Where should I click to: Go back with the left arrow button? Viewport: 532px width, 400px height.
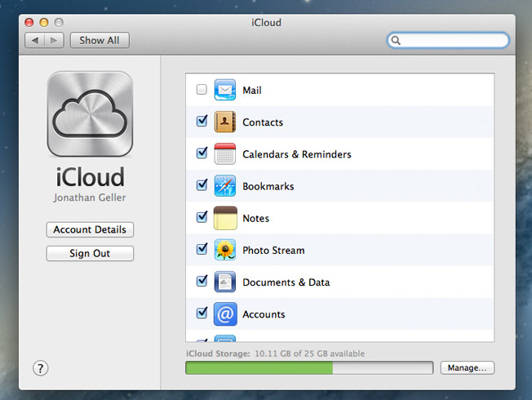pyautogui.click(x=34, y=40)
